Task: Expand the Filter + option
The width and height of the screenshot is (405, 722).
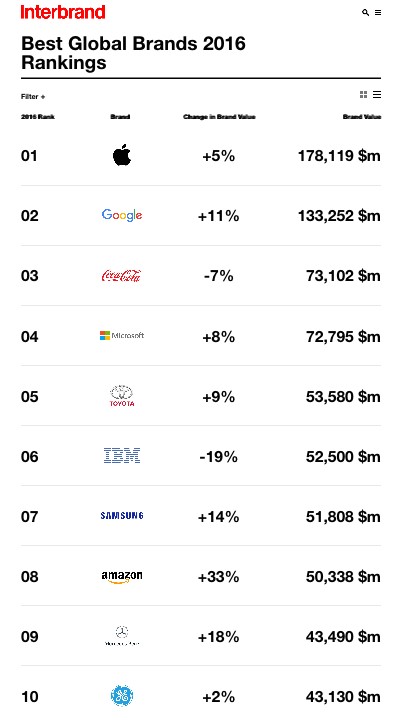Action: click(x=33, y=97)
